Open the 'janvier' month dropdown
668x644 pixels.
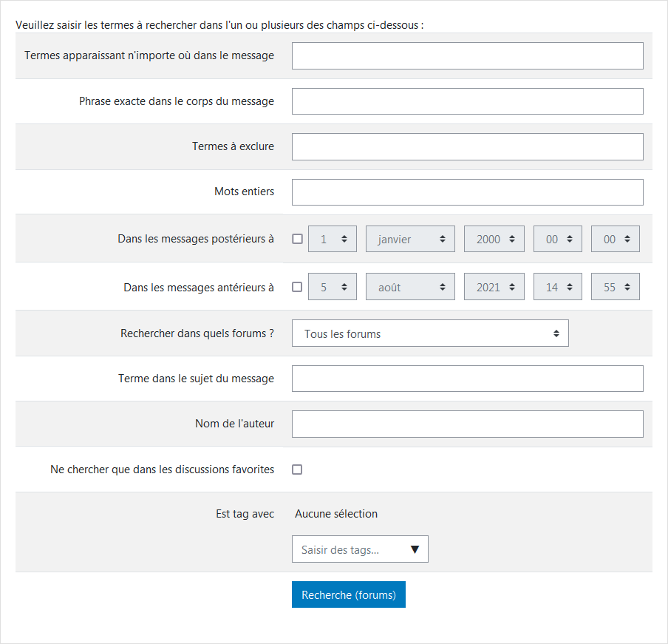[x=410, y=239]
